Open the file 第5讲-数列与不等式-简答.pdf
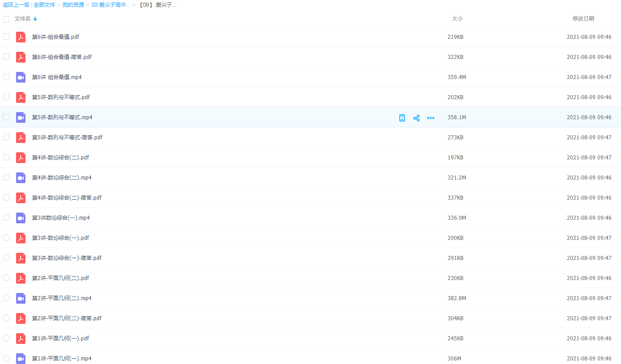Screen dimensions: 621x364 tap(67, 138)
